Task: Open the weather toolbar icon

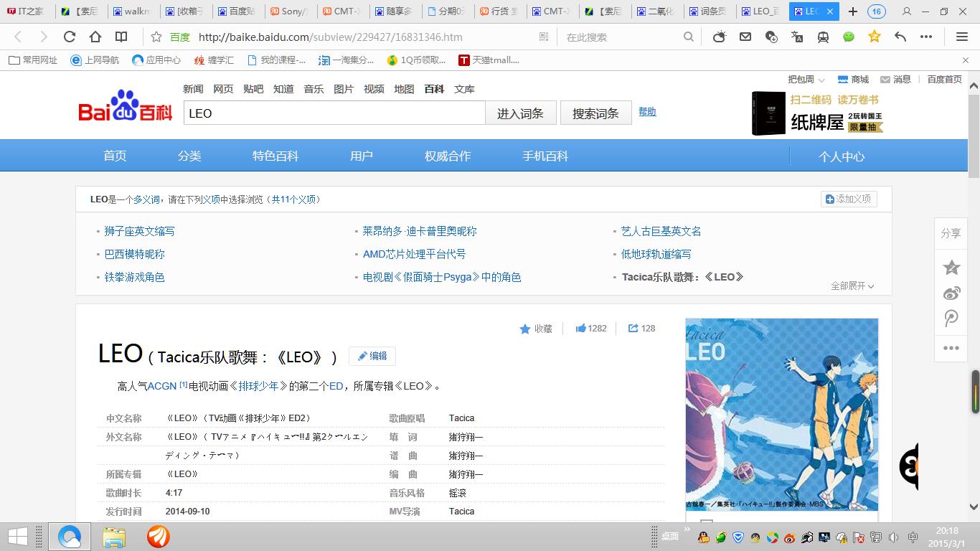Action: click(x=720, y=37)
